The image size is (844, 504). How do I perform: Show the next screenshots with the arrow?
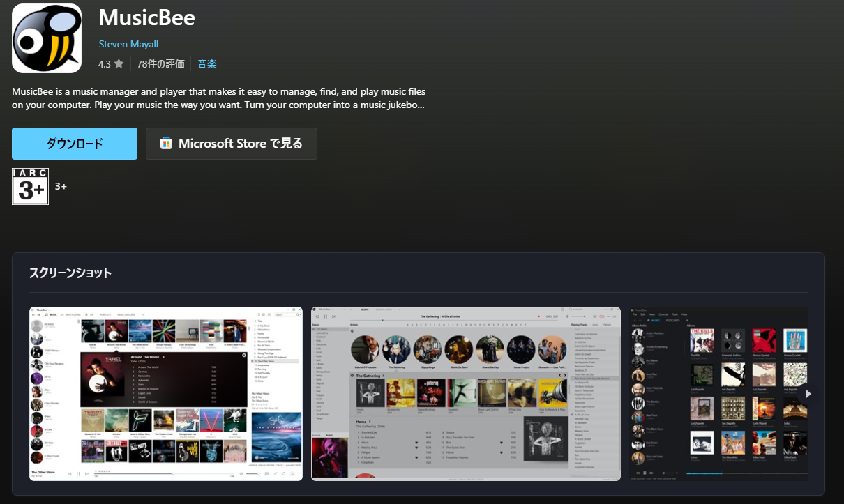click(x=808, y=394)
